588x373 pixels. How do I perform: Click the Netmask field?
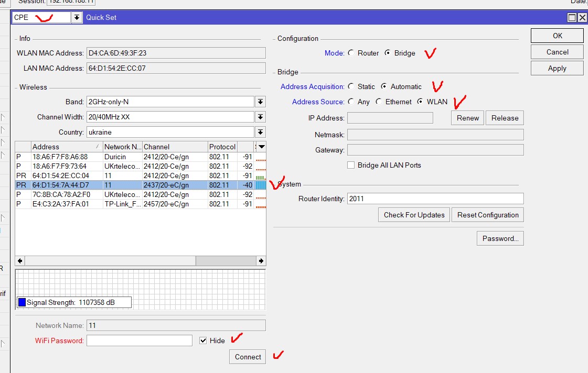435,135
